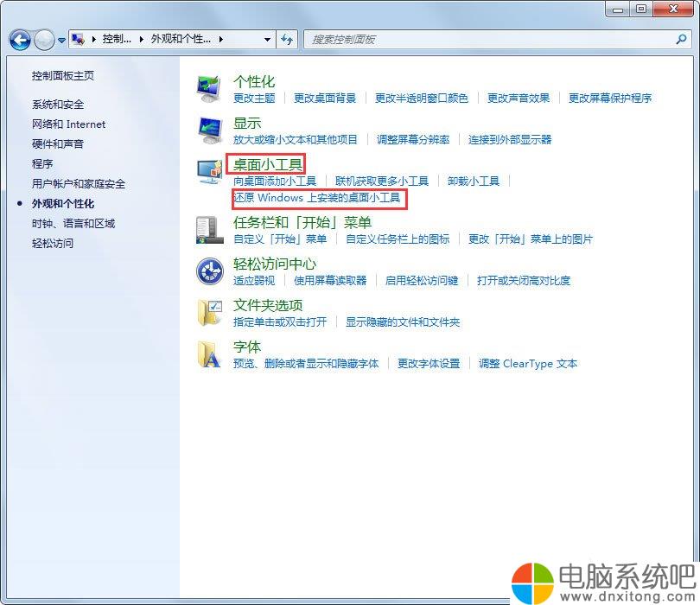The image size is (700, 605).
Task: Open 网络和 Internet category
Action: [x=69, y=124]
